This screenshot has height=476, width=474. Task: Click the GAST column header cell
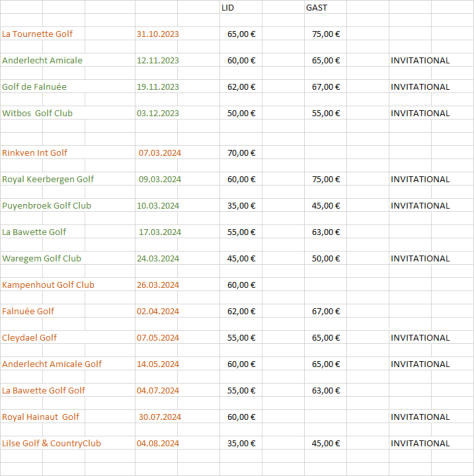click(x=316, y=8)
